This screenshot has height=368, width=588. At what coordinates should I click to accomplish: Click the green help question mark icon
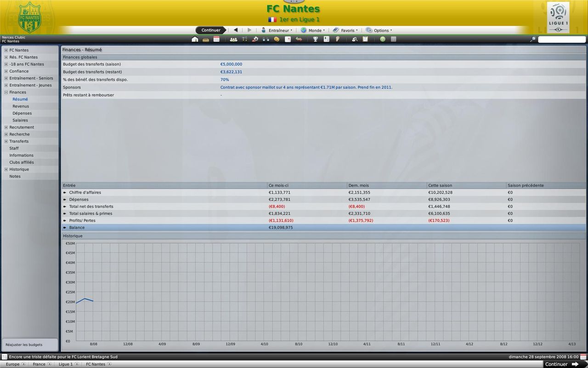pos(382,40)
